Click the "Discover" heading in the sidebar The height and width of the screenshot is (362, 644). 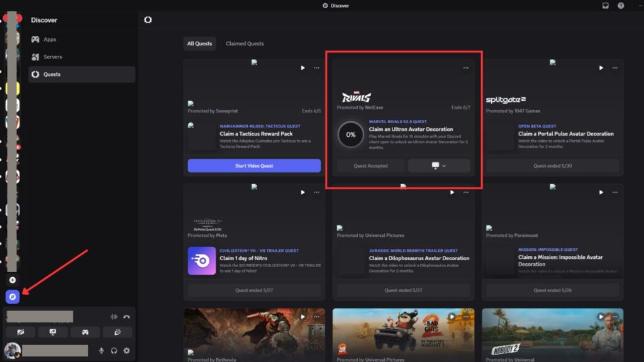point(44,19)
